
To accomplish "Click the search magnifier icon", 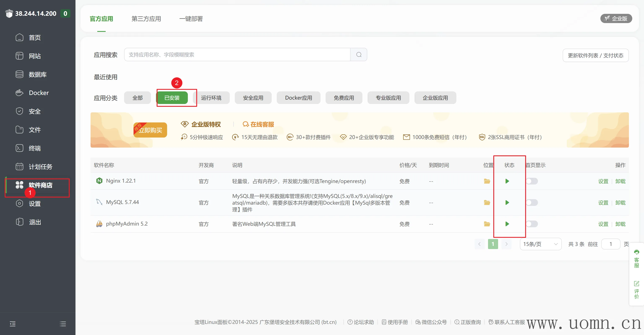I will pos(359,55).
